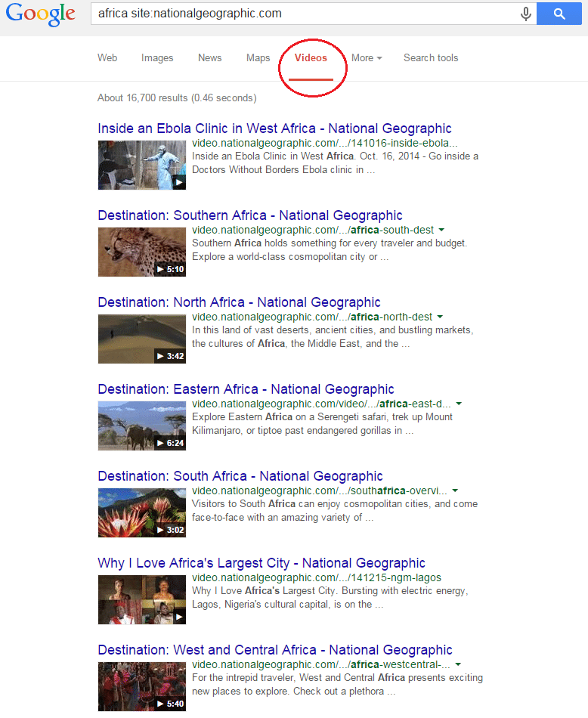Open 'Destination: North Africa' result link
Viewport: 588px width, 718px height.
[x=239, y=302]
